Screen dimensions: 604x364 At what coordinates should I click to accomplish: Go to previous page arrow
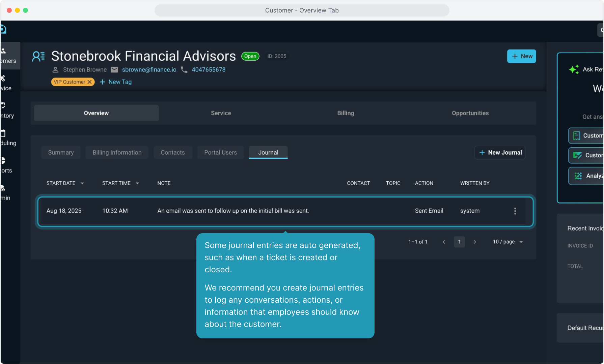pos(444,242)
